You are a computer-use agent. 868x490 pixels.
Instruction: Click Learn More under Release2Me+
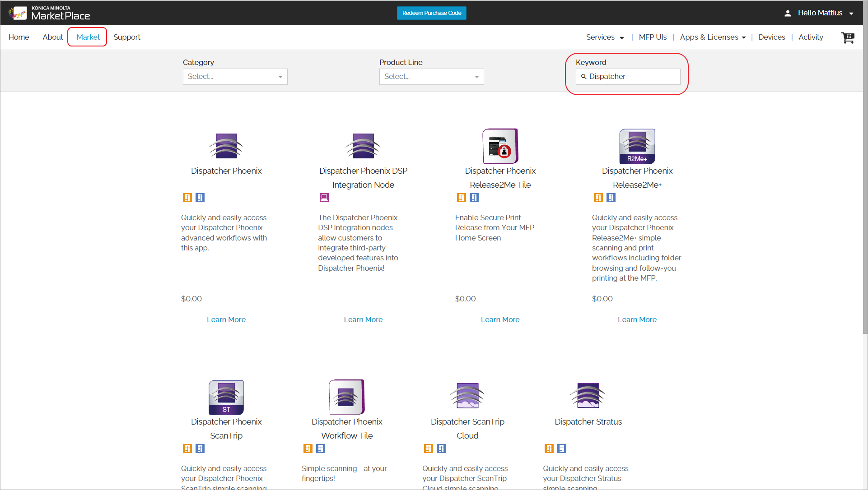(637, 319)
